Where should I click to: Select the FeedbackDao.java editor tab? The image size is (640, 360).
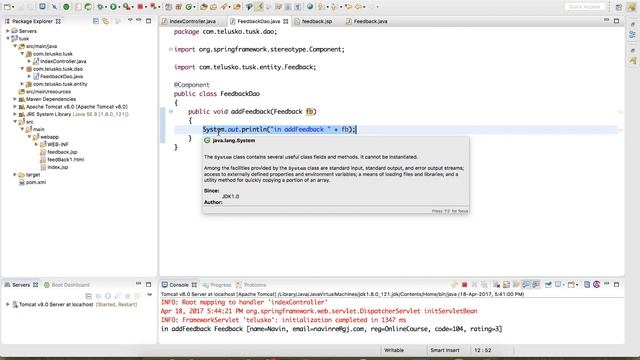click(259, 21)
